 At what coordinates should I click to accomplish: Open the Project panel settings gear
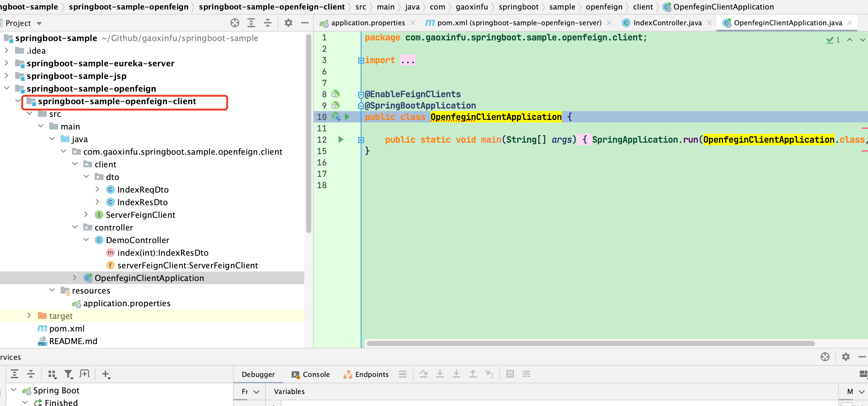click(288, 23)
